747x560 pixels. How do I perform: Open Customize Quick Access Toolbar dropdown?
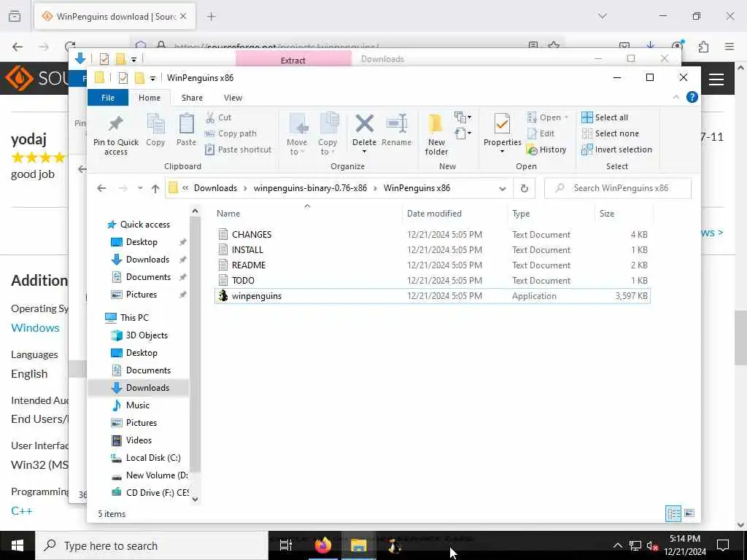[152, 78]
